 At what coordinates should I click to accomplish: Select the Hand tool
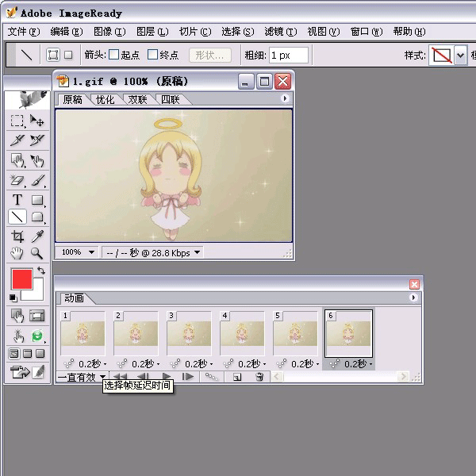click(x=17, y=254)
